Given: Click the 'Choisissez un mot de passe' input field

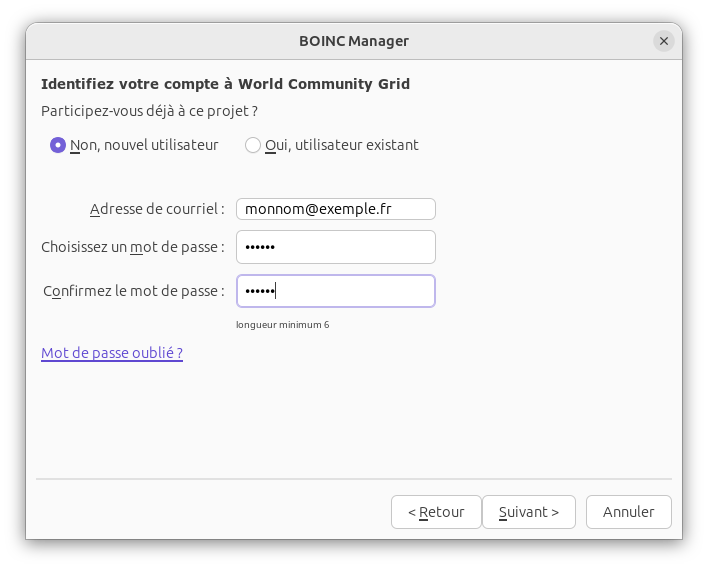Looking at the screenshot, I should 335,247.
